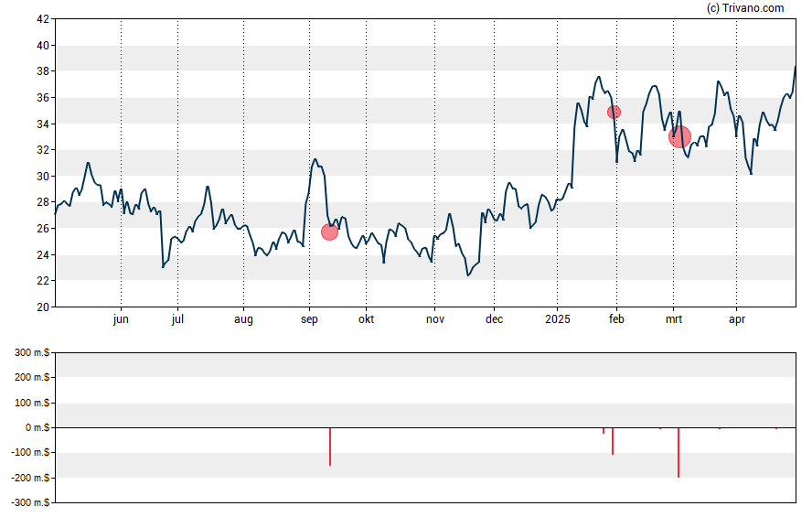Select the September red bar in lower chart
Image resolution: width=812 pixels, height=517 pixels.
(x=330, y=447)
